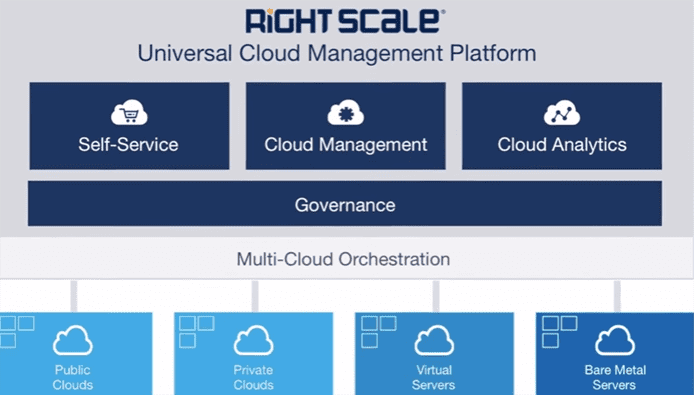Click the Bare Metal Servers caption
The width and height of the screenshot is (694, 395).
coord(615,377)
